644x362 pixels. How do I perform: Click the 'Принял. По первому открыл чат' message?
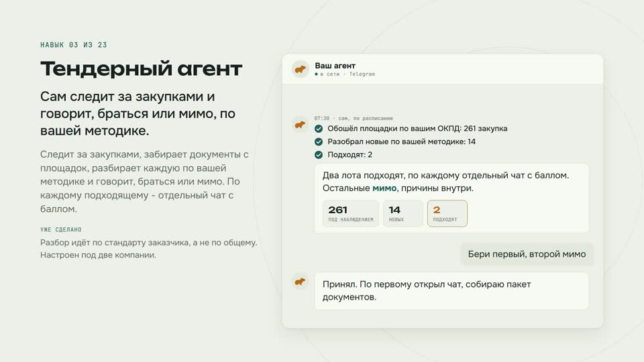(x=451, y=290)
